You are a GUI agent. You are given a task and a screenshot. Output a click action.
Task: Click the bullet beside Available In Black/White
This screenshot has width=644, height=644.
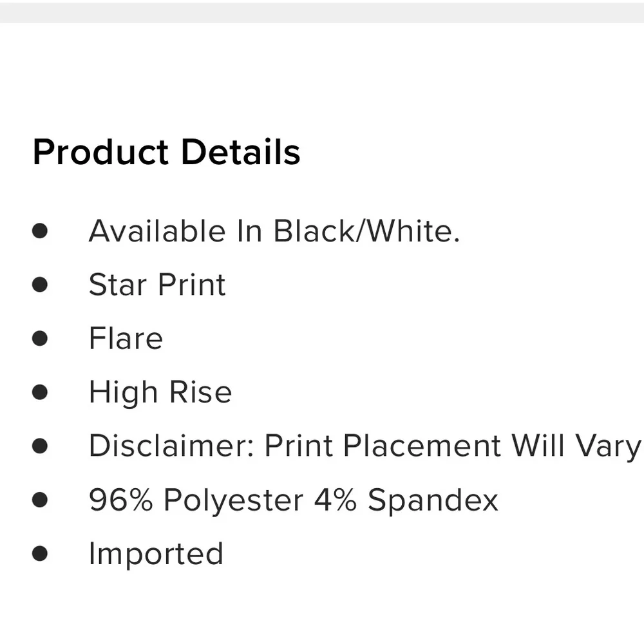tap(41, 231)
